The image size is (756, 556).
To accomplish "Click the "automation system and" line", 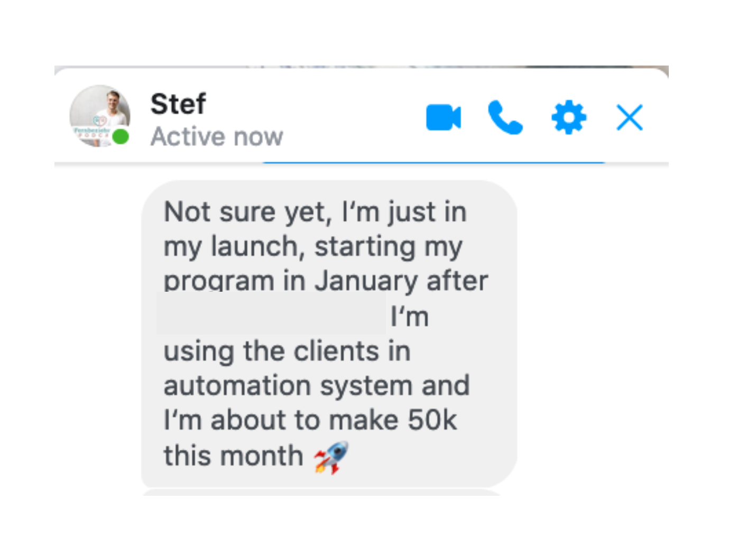I will (x=316, y=385).
